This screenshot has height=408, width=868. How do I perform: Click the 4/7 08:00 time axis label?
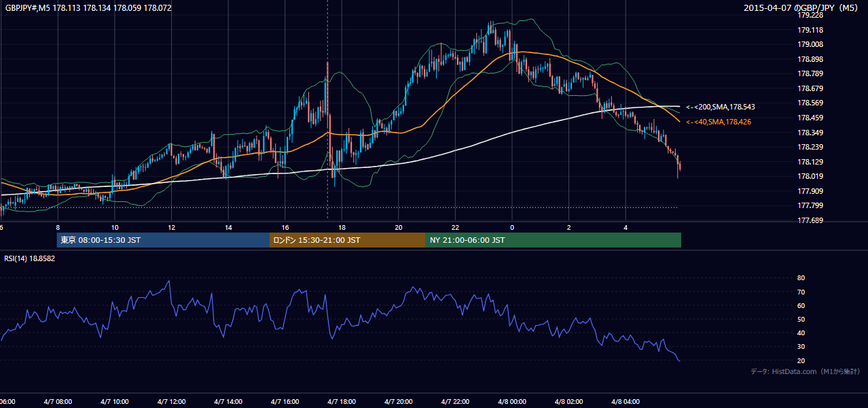[x=56, y=401]
